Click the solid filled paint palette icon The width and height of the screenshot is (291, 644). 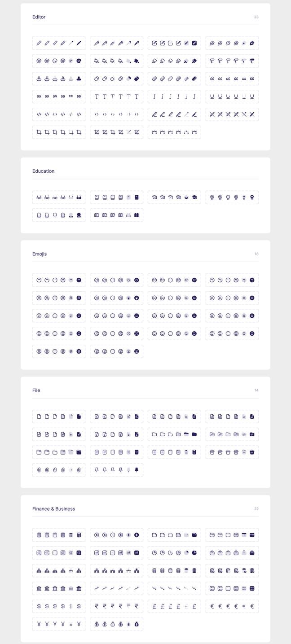[79, 61]
